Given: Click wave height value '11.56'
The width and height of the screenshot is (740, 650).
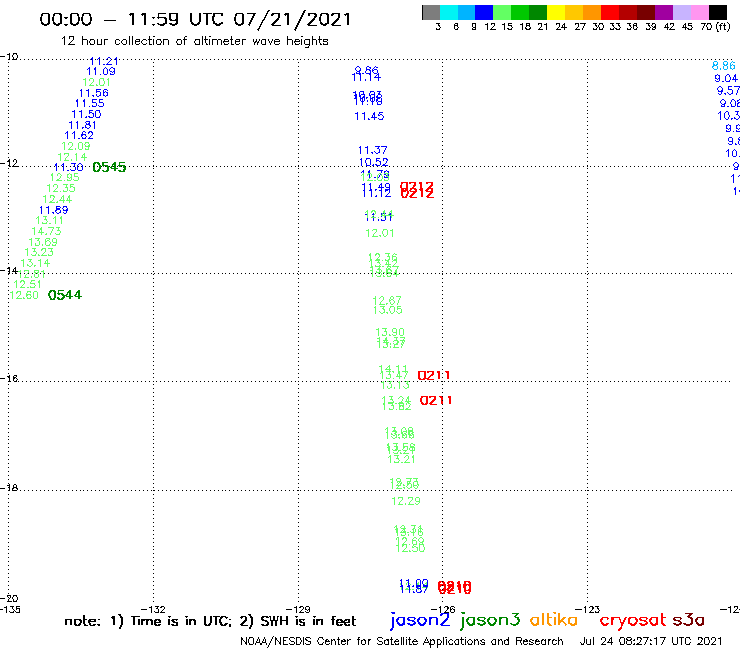Looking at the screenshot, I should [93, 93].
